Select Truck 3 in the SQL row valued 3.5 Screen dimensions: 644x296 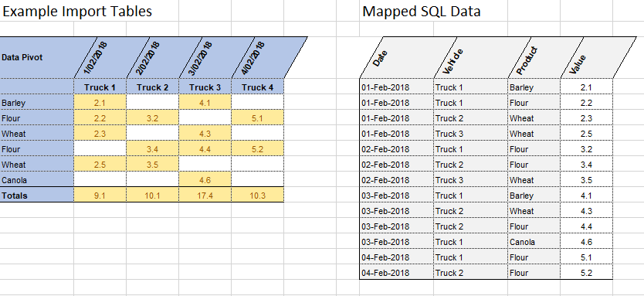[x=471, y=180]
